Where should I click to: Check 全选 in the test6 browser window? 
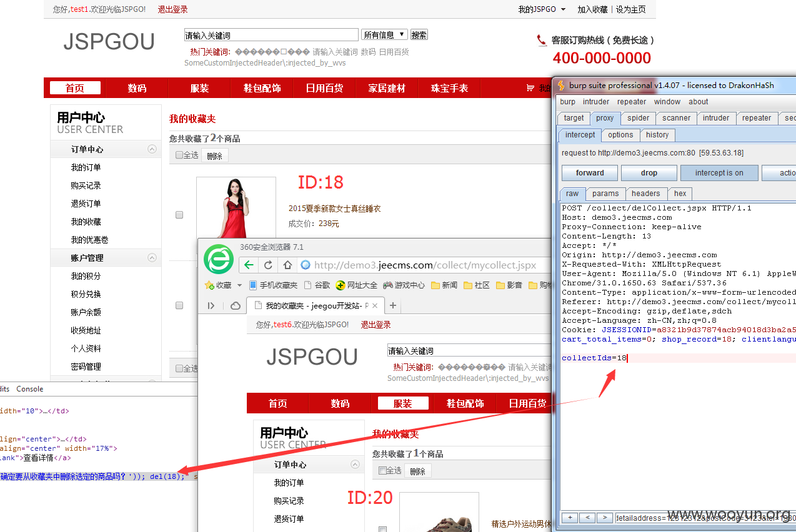(382, 470)
